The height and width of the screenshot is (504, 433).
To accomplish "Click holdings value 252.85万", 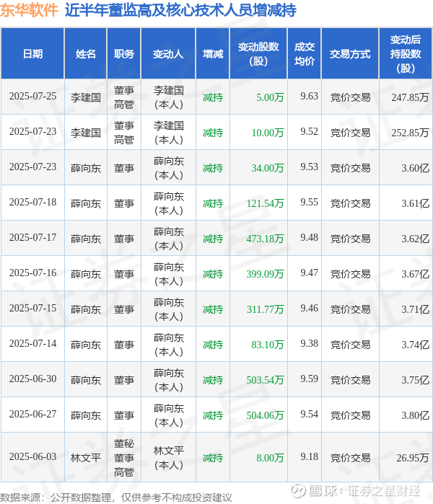I will [x=410, y=133].
